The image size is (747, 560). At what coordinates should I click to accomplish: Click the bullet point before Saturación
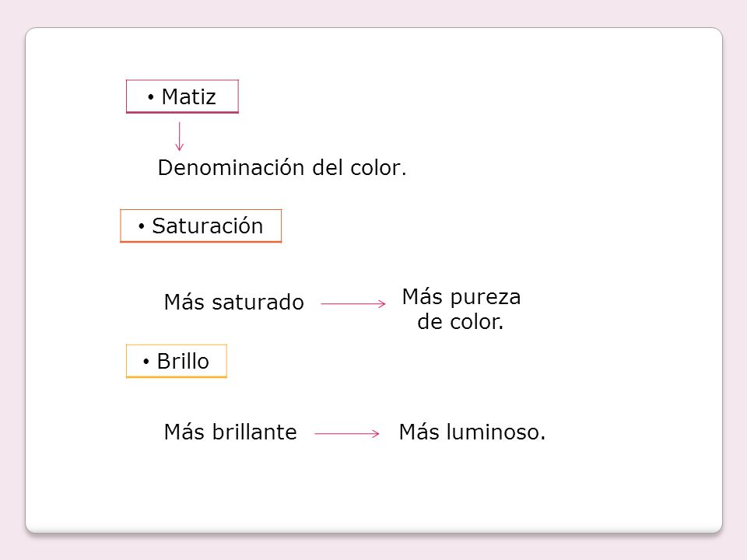pos(141,226)
